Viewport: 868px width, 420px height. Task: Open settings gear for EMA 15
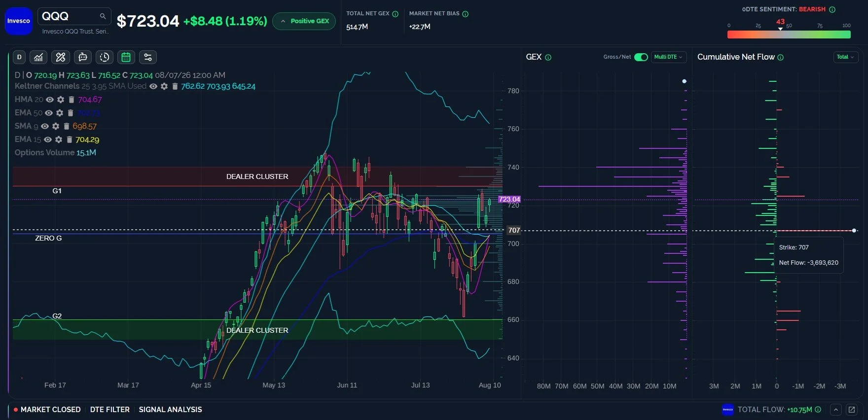[x=59, y=140]
